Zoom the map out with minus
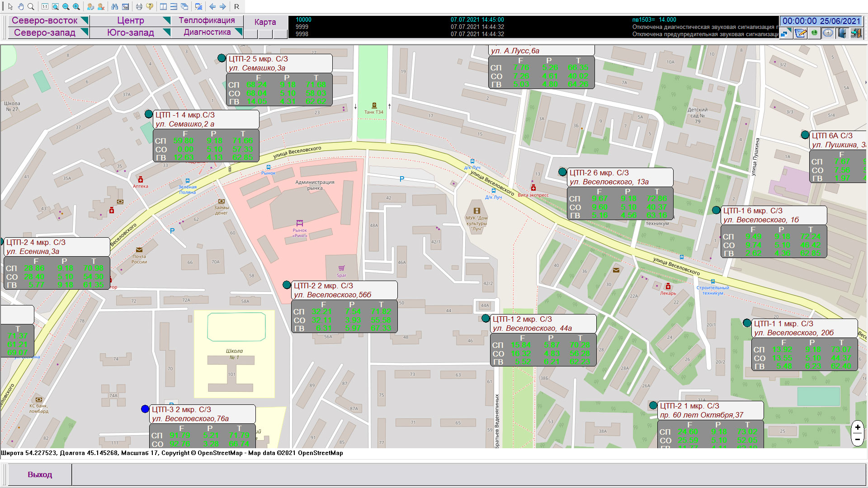 (858, 439)
